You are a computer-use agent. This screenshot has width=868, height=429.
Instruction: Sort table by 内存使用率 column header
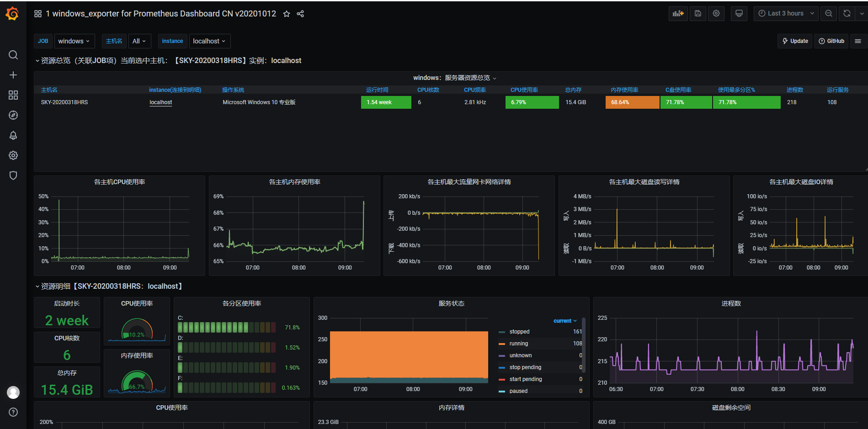pos(624,90)
